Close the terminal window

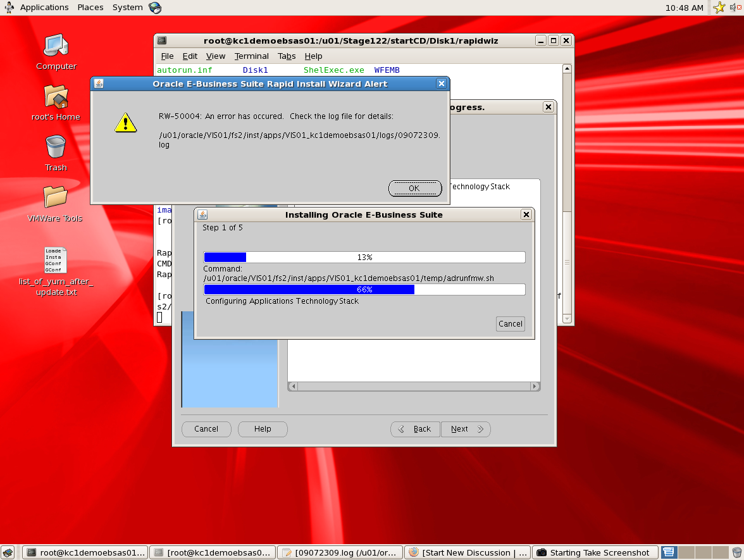(x=566, y=40)
